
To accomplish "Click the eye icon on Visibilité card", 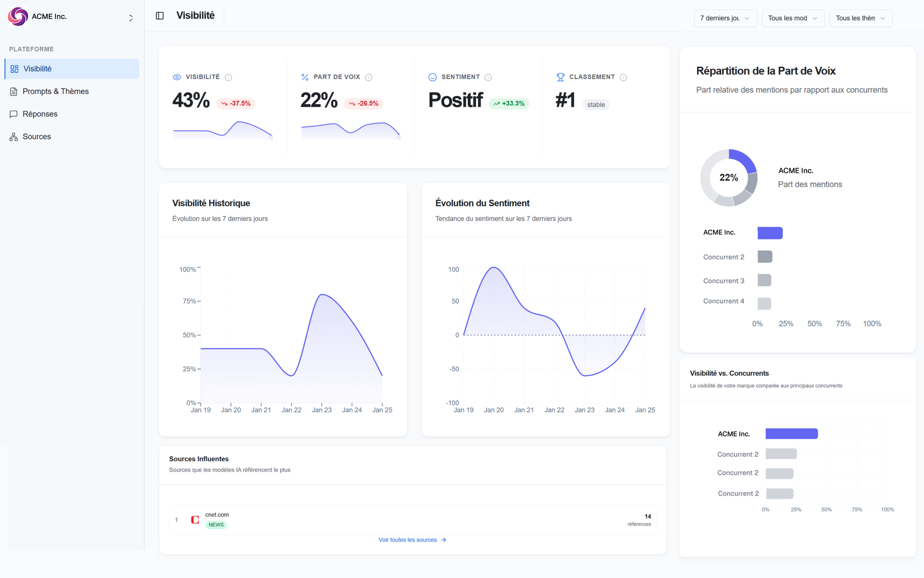I will tap(177, 77).
